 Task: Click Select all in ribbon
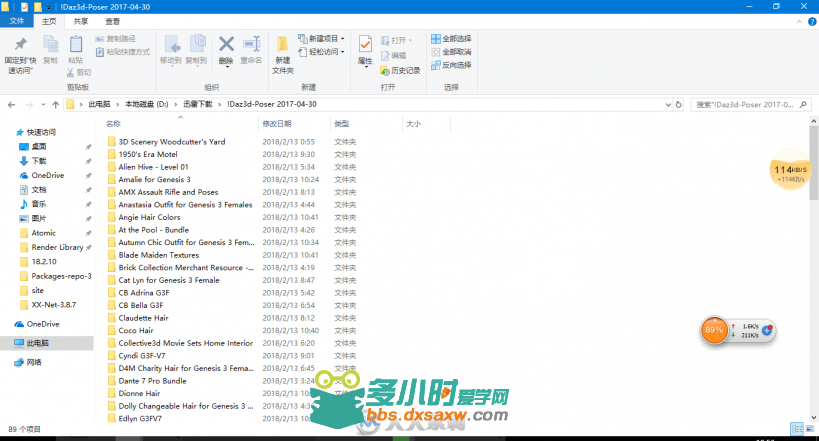pos(451,39)
